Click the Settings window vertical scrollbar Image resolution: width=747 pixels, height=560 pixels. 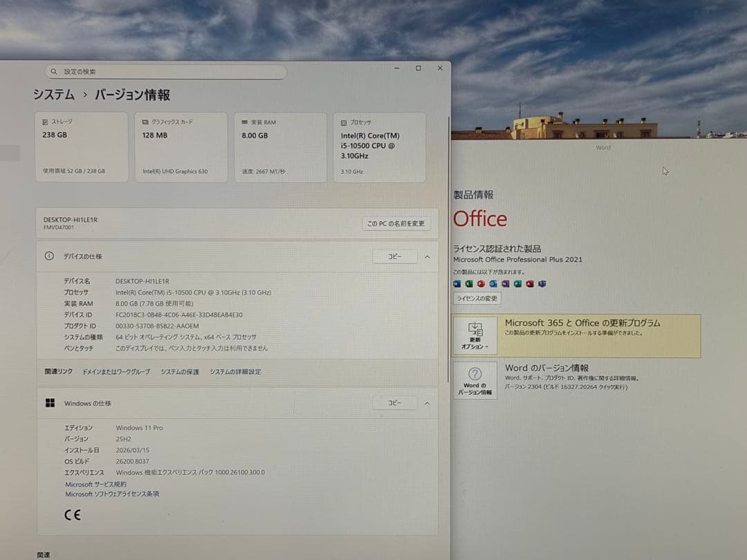click(x=448, y=250)
